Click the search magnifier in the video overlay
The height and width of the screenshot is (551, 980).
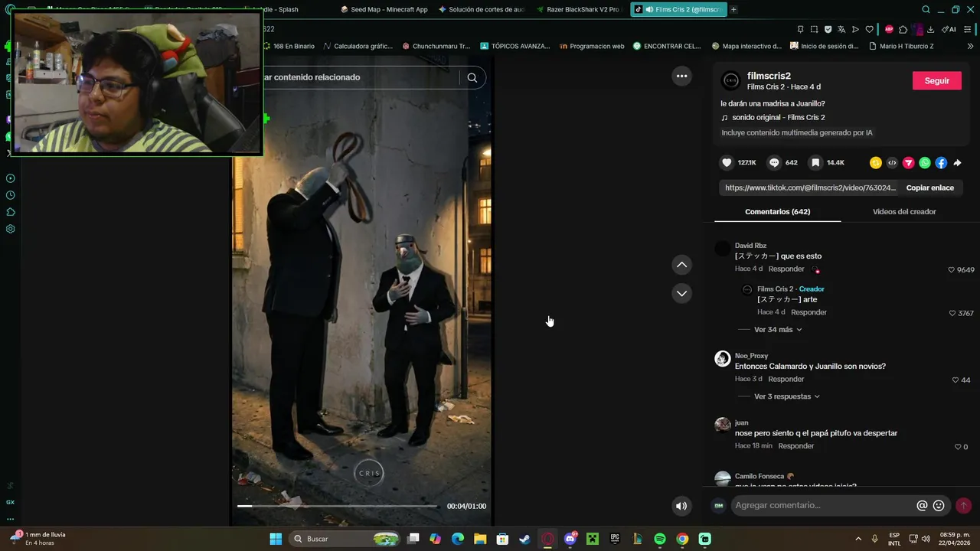pyautogui.click(x=472, y=77)
